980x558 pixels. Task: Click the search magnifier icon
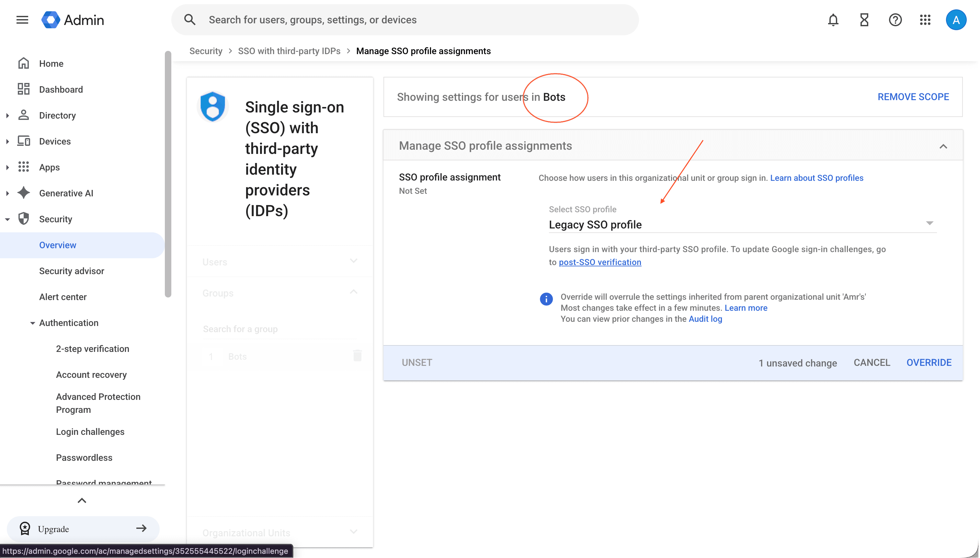click(190, 19)
